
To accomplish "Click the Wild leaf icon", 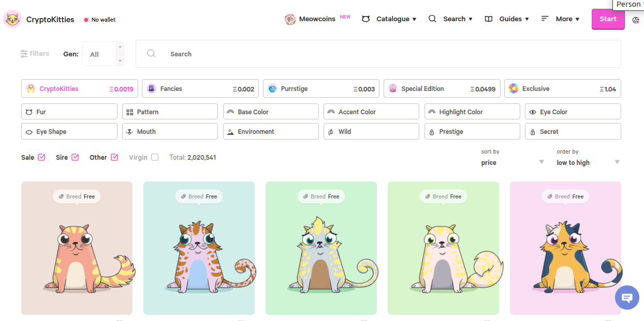I will (331, 132).
